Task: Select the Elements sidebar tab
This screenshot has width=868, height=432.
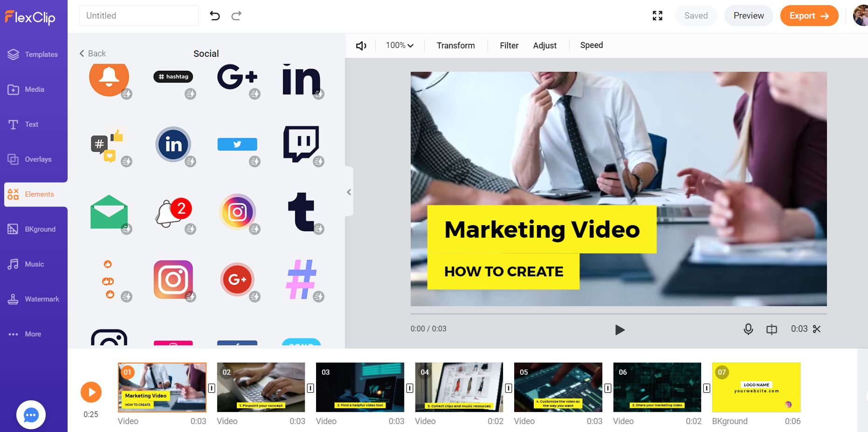Action: click(x=35, y=194)
